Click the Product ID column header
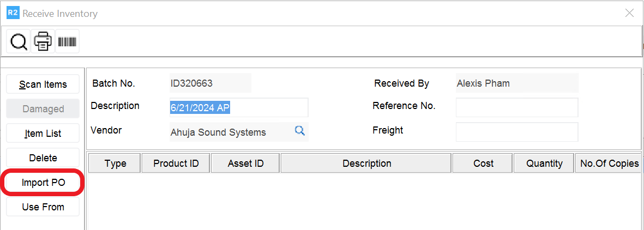Screen dimensions: 644x230 (176, 164)
